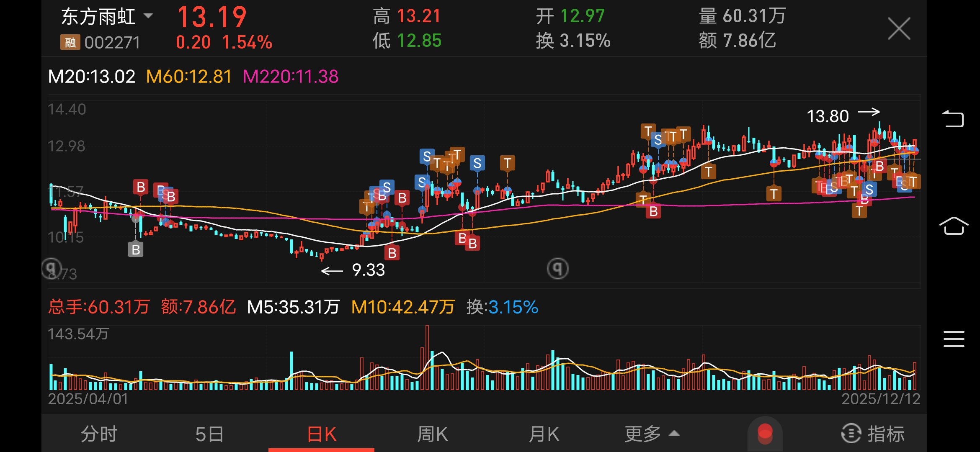Switch to 月K monthly candlestick tab
Image resolution: width=980 pixels, height=452 pixels.
tap(544, 434)
